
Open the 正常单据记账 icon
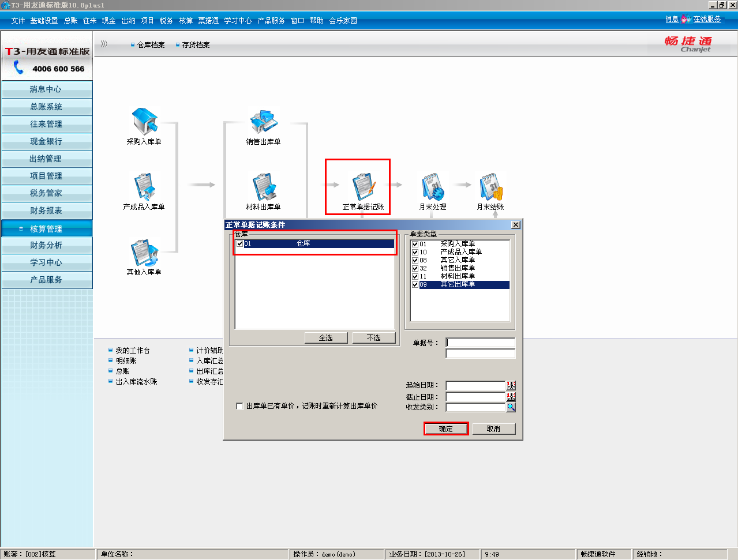pyautogui.click(x=364, y=187)
